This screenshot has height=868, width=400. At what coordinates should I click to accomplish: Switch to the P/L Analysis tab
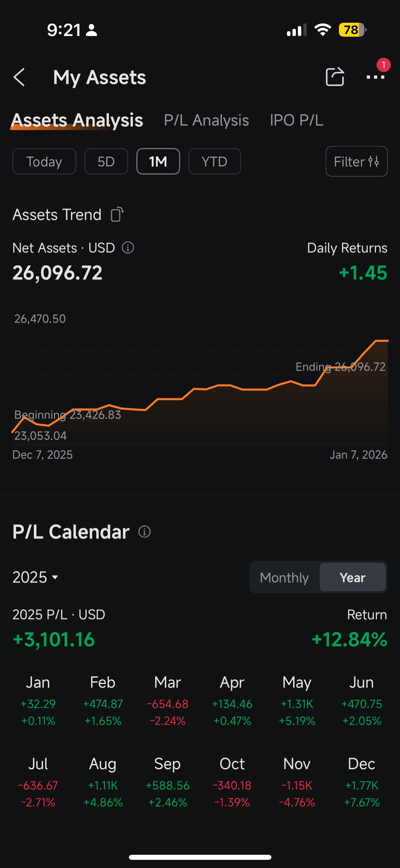click(206, 120)
